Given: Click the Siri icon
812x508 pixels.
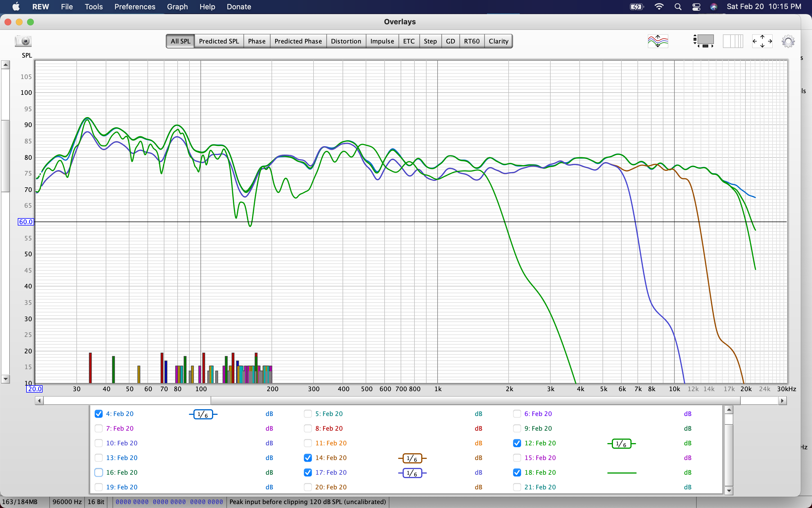Looking at the screenshot, I should [x=714, y=7].
